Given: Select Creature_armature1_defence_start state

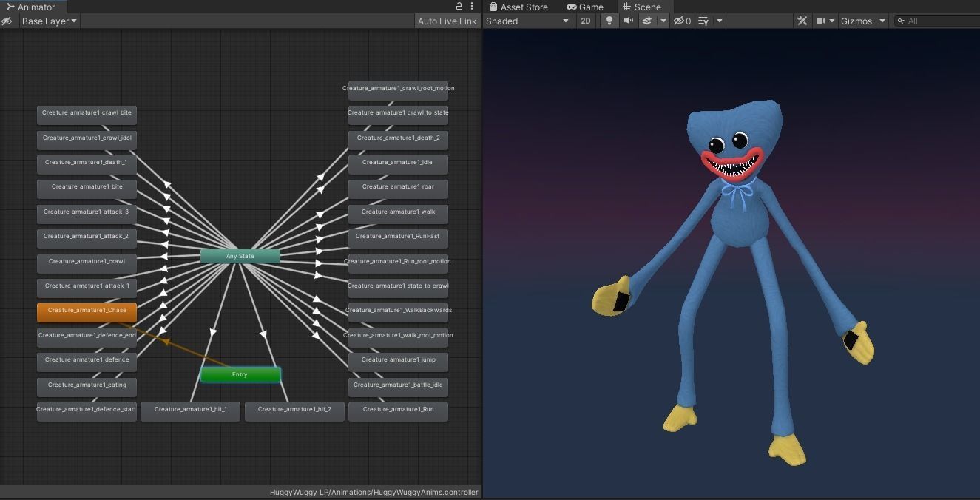Looking at the screenshot, I should 87,411.
